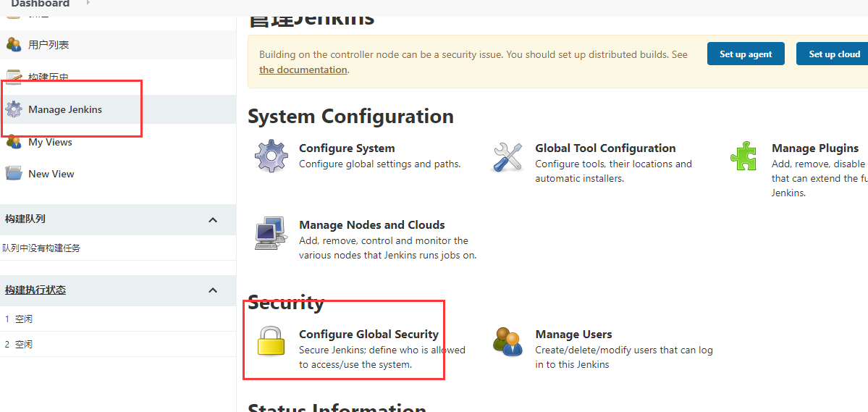Click the user list people icon
This screenshot has width=868, height=412.
[14, 45]
